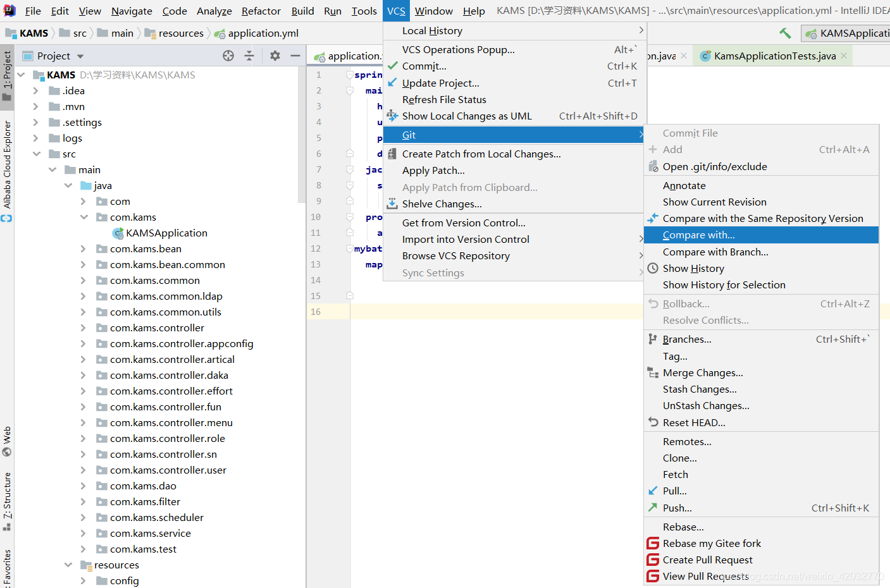Open KAMSApplication run configuration dropdown

[x=846, y=34]
